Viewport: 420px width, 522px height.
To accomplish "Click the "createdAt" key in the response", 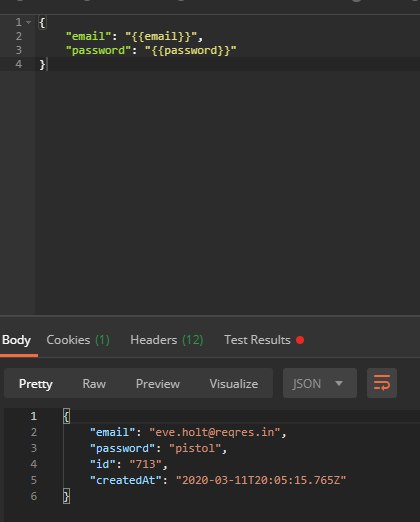I will 126,480.
